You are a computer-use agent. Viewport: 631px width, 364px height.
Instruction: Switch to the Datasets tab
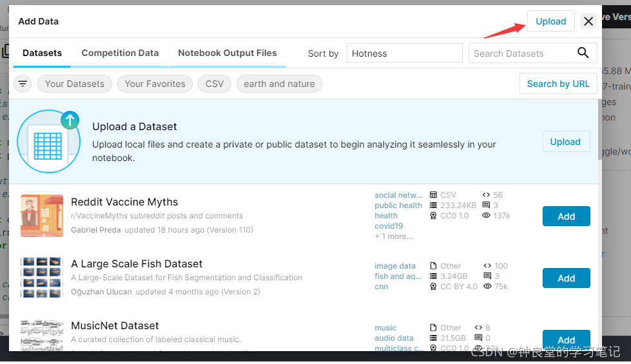[x=43, y=53]
